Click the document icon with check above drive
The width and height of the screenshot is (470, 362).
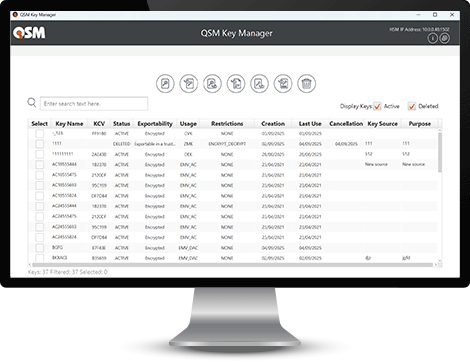coord(283,83)
